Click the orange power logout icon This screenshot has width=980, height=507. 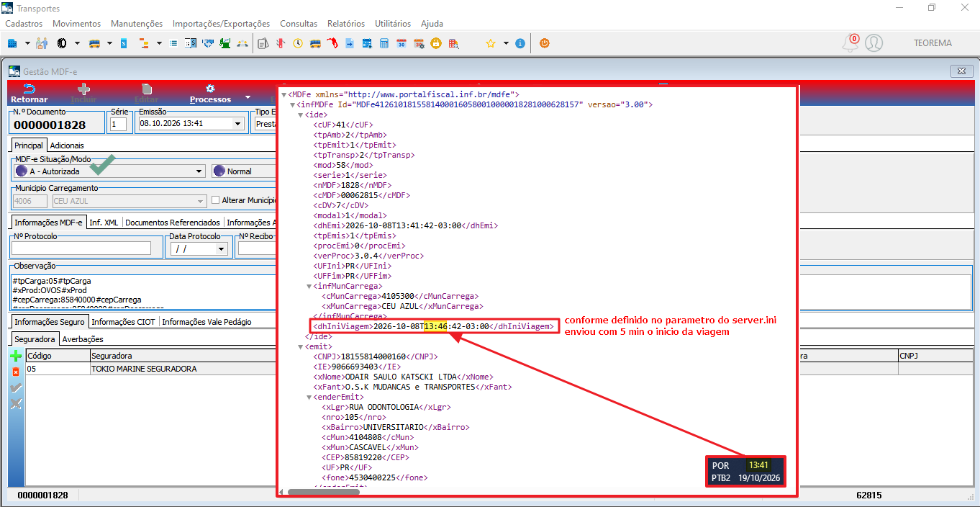click(x=544, y=43)
